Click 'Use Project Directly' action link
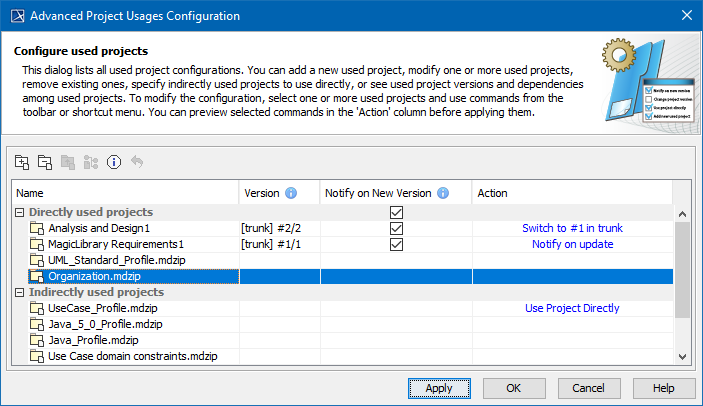The height and width of the screenshot is (406, 703). [572, 309]
